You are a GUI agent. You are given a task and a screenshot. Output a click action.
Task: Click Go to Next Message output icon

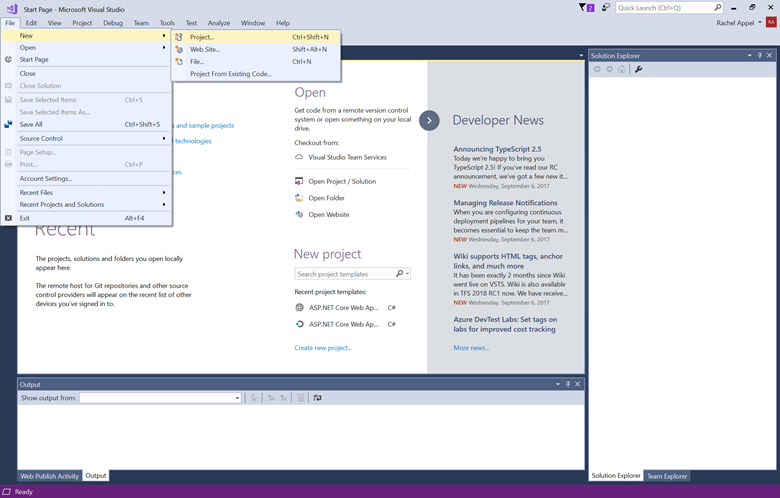pos(283,398)
